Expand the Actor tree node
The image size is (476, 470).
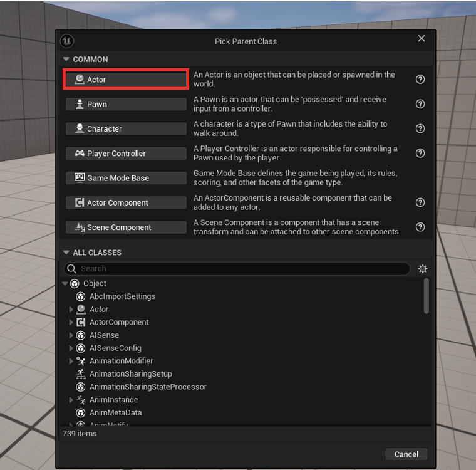pyautogui.click(x=71, y=310)
